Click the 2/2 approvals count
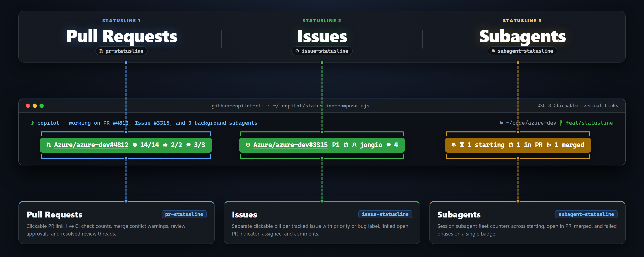644x257 pixels. tap(176, 145)
